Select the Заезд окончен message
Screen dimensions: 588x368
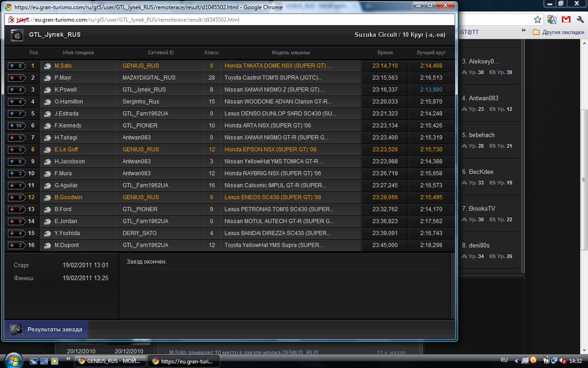tap(147, 262)
